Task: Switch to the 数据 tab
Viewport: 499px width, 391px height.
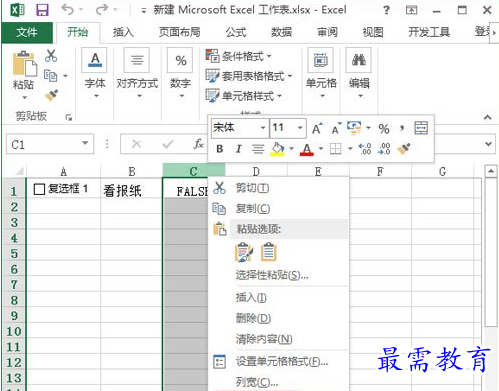Action: [x=281, y=32]
